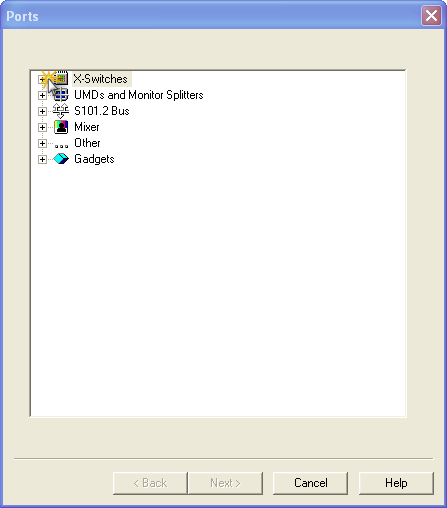This screenshot has width=447, height=508.
Task: Click the X-Switches chip icon
Action: point(61,79)
